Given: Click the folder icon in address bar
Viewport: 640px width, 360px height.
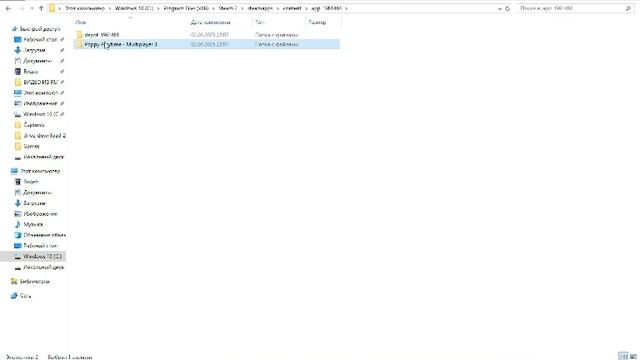Looking at the screenshot, I should 52,8.
